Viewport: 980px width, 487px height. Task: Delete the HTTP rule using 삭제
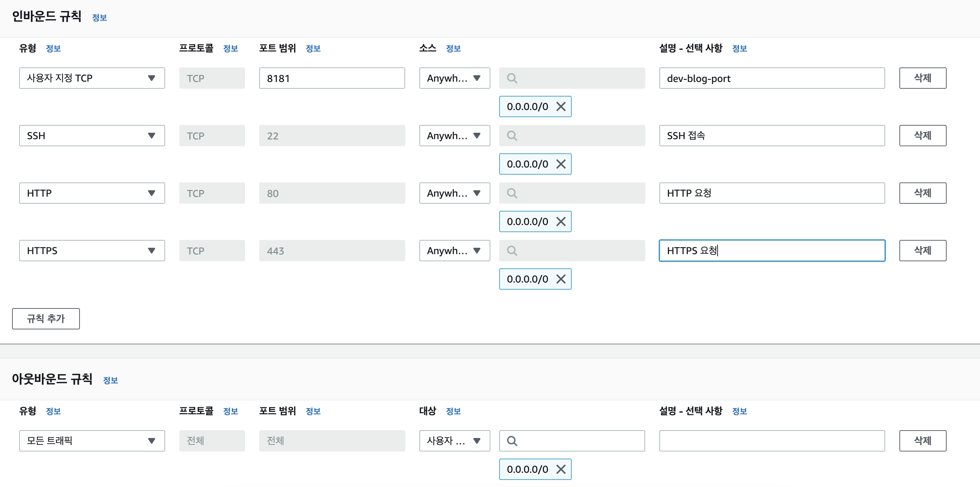click(922, 193)
